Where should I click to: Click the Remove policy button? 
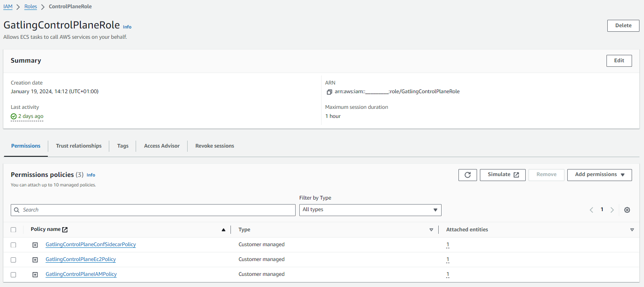[547, 175]
